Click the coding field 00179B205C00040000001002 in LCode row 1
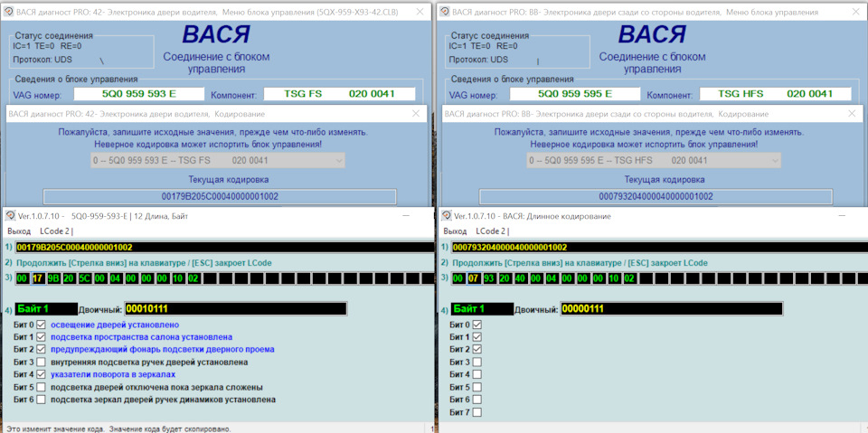868x433 pixels. [x=224, y=247]
